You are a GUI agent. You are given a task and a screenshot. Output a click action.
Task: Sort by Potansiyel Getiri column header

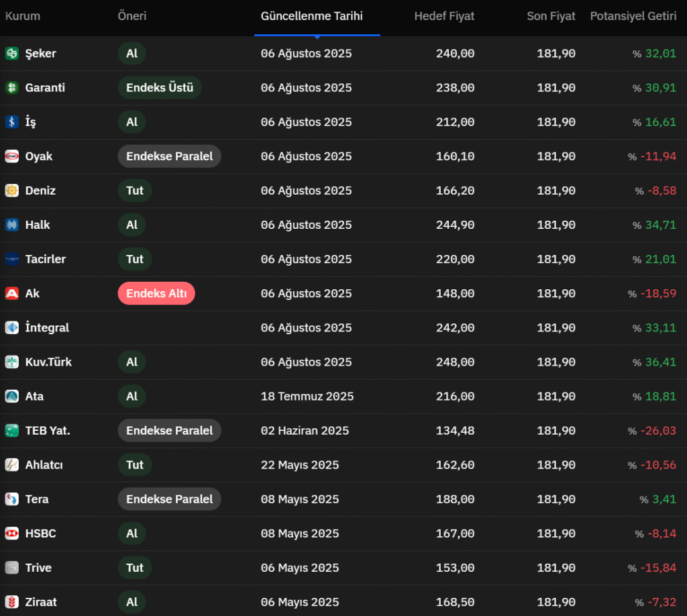click(x=633, y=16)
